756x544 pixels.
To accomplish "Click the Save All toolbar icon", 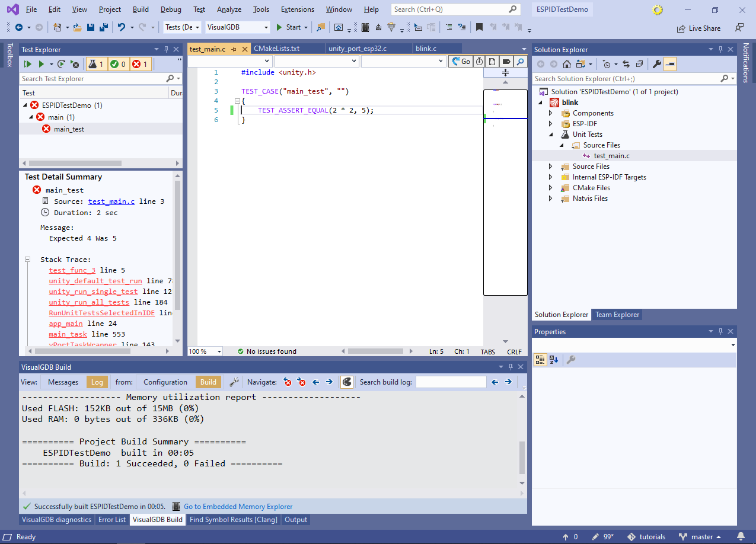I will pyautogui.click(x=103, y=27).
